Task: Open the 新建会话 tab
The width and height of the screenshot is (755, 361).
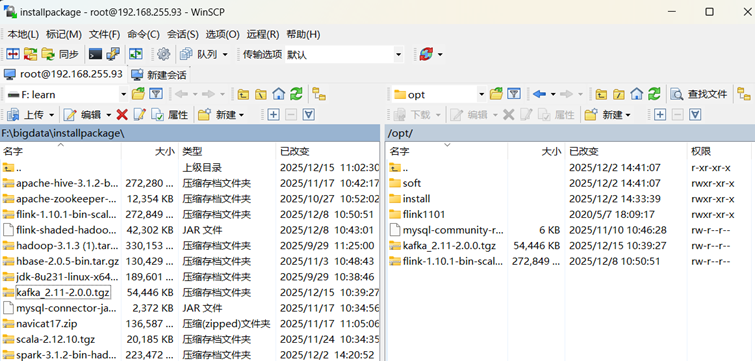Action: pos(160,75)
